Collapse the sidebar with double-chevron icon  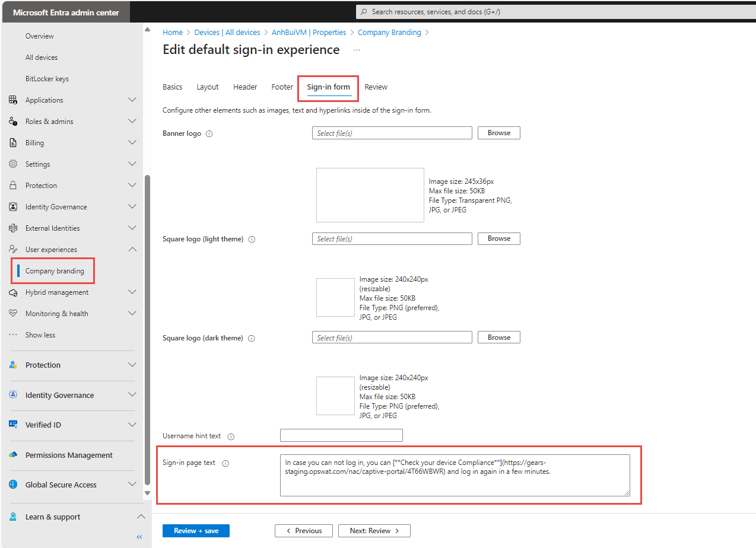coord(139,537)
